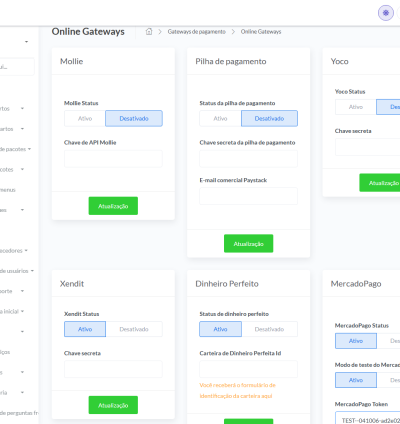The height and width of the screenshot is (424, 400).
Task: Set Status de dinheiro perfeito to Ativo
Action: pyautogui.click(x=220, y=329)
